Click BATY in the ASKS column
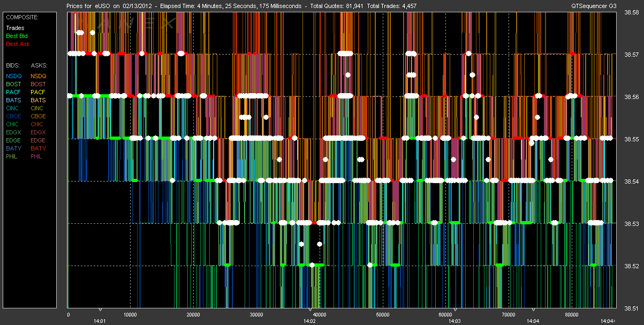644x325 pixels. coord(38,148)
